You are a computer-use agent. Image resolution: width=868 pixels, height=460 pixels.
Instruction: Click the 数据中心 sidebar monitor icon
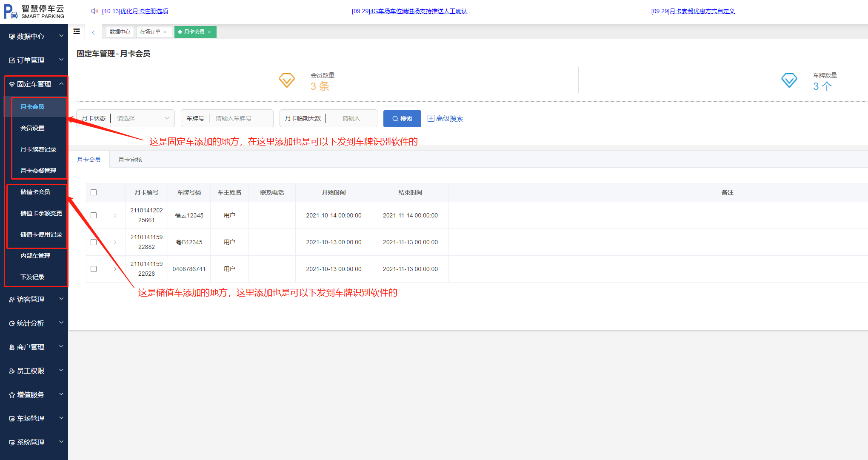coord(12,37)
